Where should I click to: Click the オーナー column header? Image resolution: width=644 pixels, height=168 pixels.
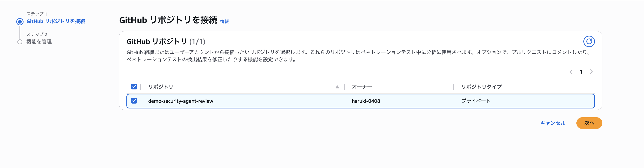[x=362, y=87]
